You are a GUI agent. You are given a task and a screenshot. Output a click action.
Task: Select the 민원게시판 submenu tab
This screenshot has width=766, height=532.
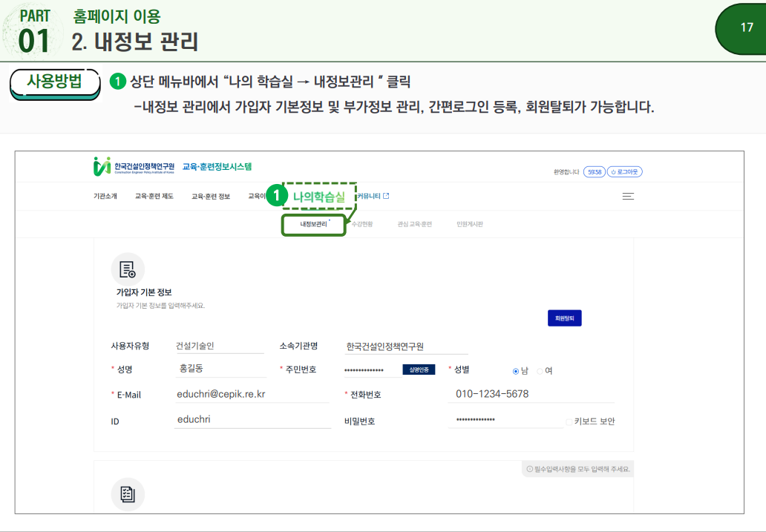coord(470,224)
